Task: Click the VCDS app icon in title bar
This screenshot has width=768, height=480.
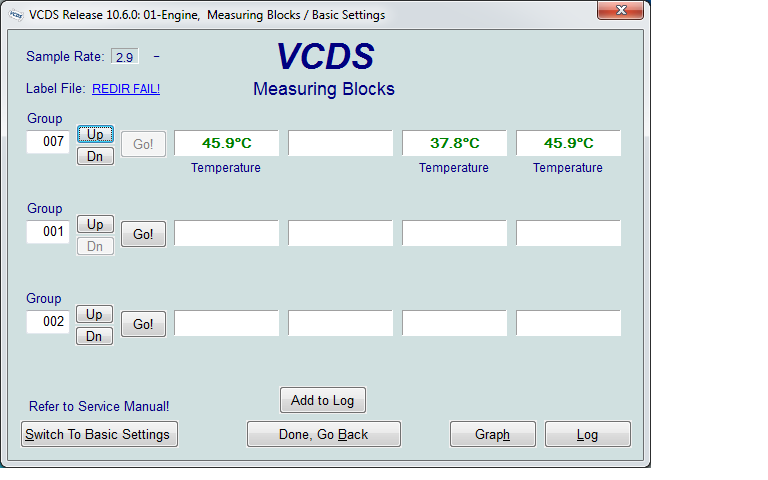Action: coord(16,15)
